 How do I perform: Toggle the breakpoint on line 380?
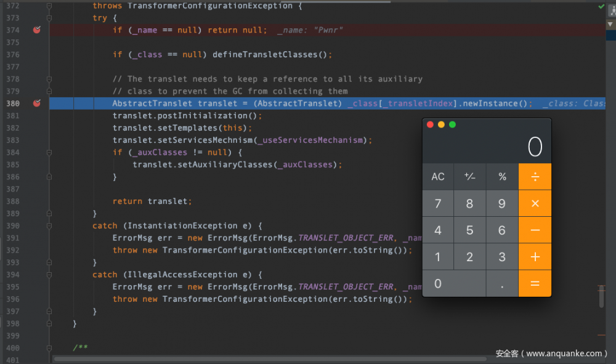[36, 103]
